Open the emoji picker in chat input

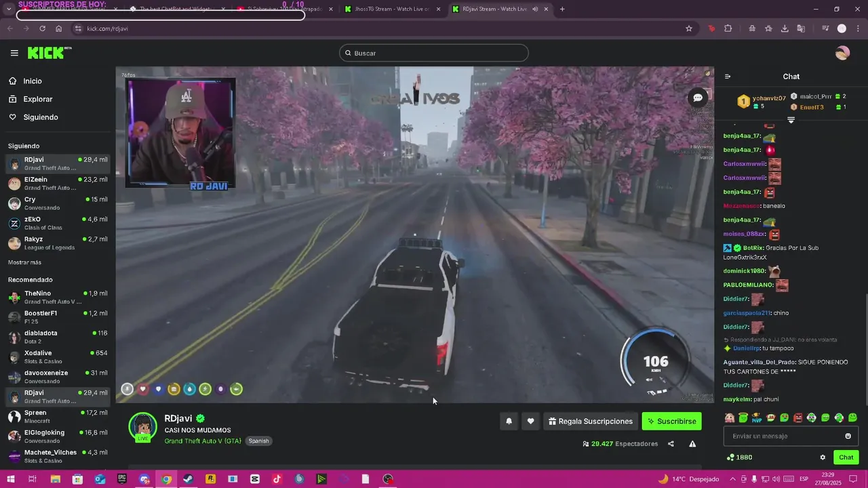click(848, 436)
